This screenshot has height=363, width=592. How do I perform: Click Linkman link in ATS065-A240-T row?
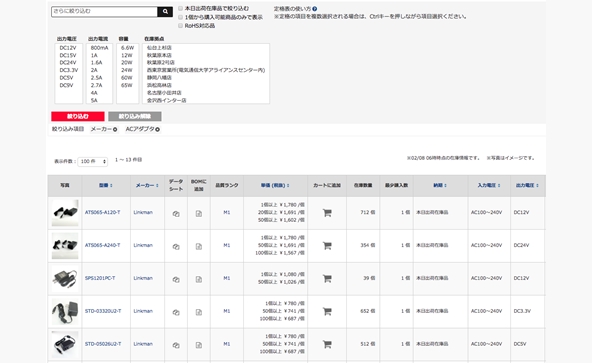[143, 246]
